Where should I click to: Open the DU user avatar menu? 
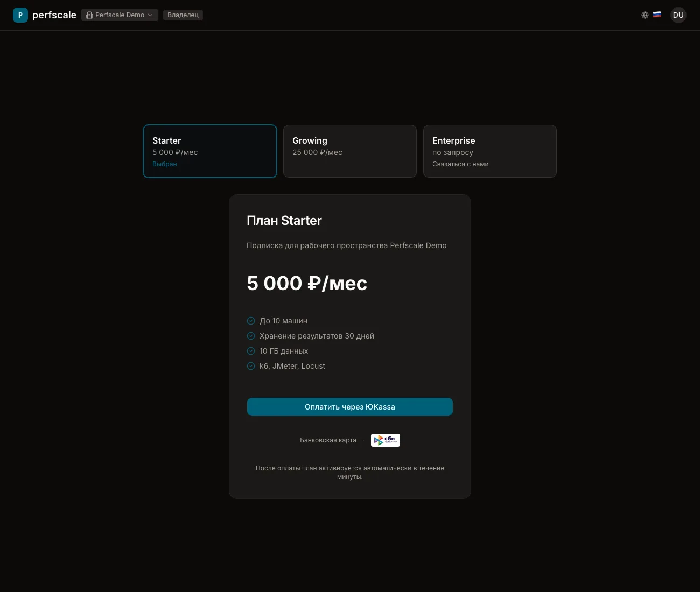pos(678,15)
